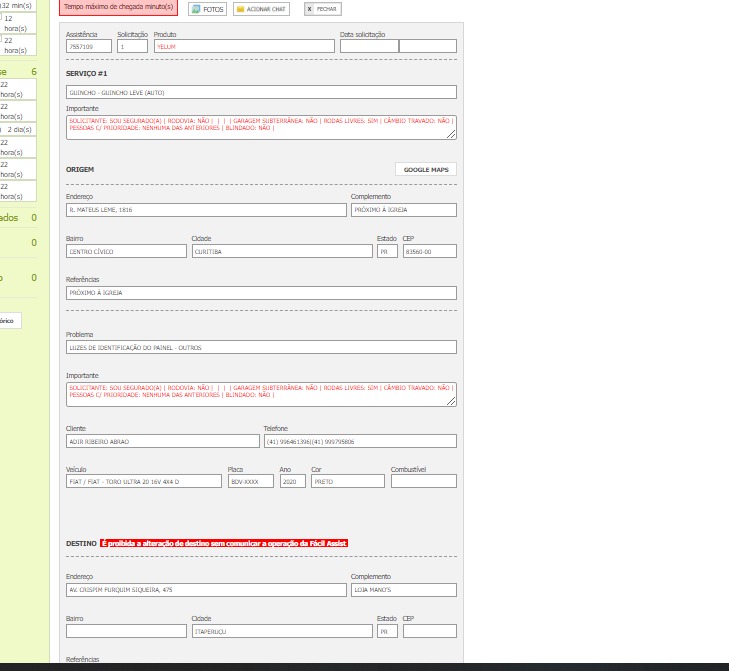Click the Guincho Leve (Auto) service field
729x671 pixels.
tap(261, 92)
